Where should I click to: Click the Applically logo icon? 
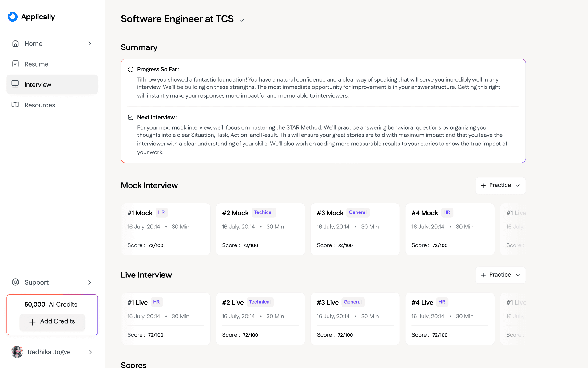coord(13,17)
